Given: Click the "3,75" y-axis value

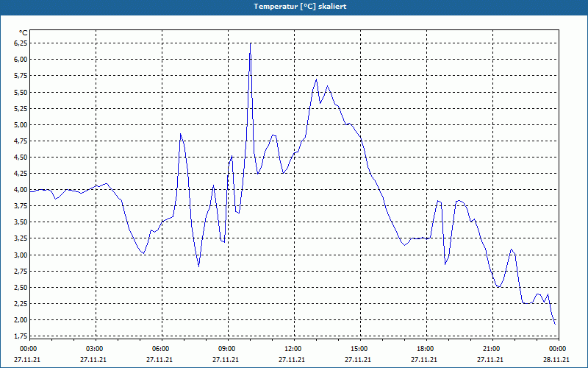Looking at the screenshot, I should click(x=21, y=206).
